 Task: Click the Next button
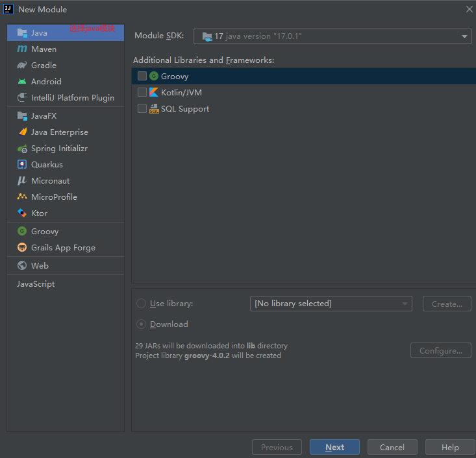click(334, 447)
